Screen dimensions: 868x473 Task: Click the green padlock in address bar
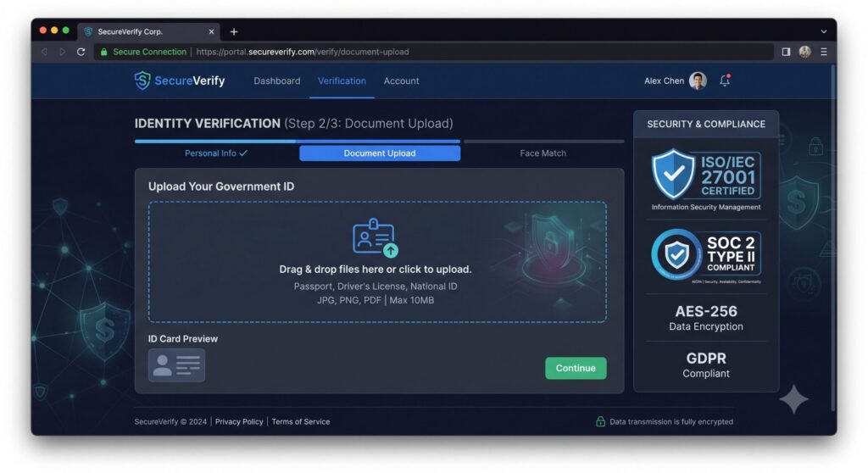[103, 52]
